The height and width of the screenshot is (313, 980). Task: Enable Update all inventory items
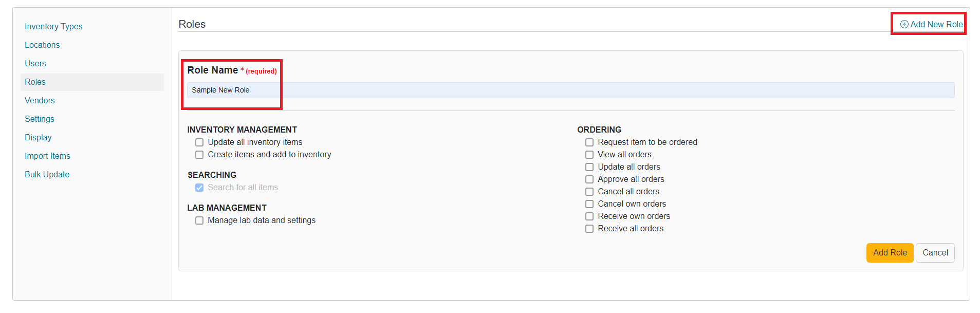click(x=199, y=142)
